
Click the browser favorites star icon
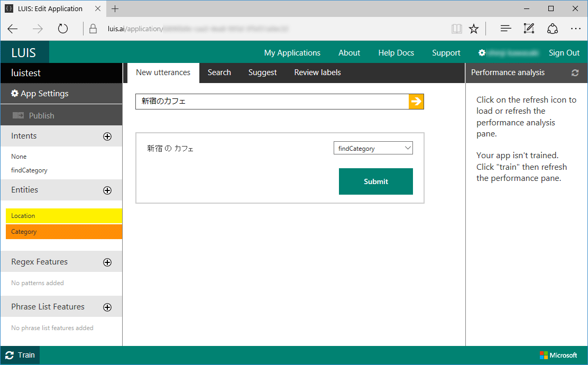click(474, 29)
